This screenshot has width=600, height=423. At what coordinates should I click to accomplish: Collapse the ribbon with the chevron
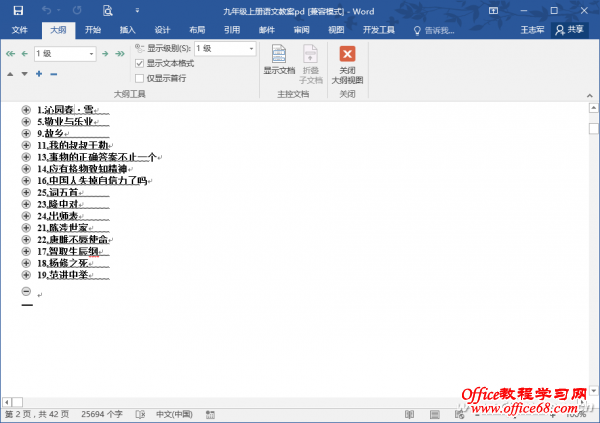coord(590,95)
